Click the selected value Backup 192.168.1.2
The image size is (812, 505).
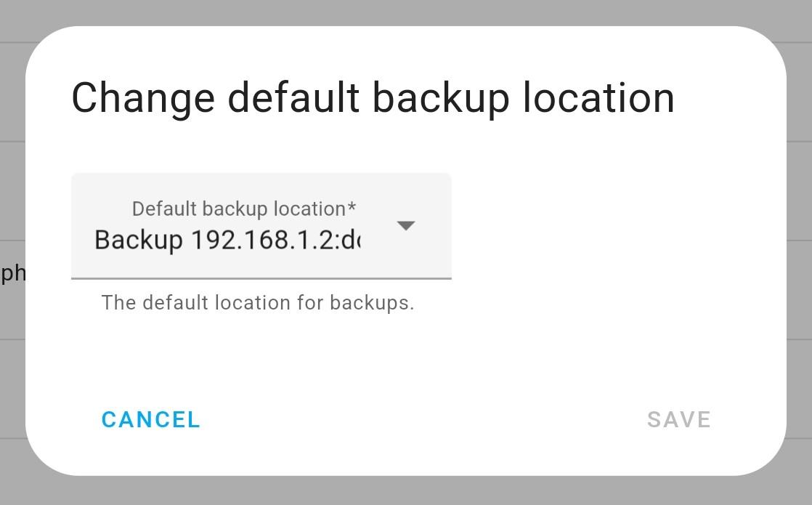pos(227,240)
